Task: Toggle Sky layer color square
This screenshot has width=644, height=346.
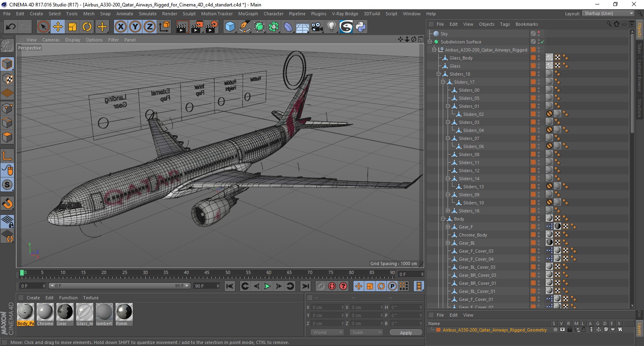Action: tap(533, 34)
